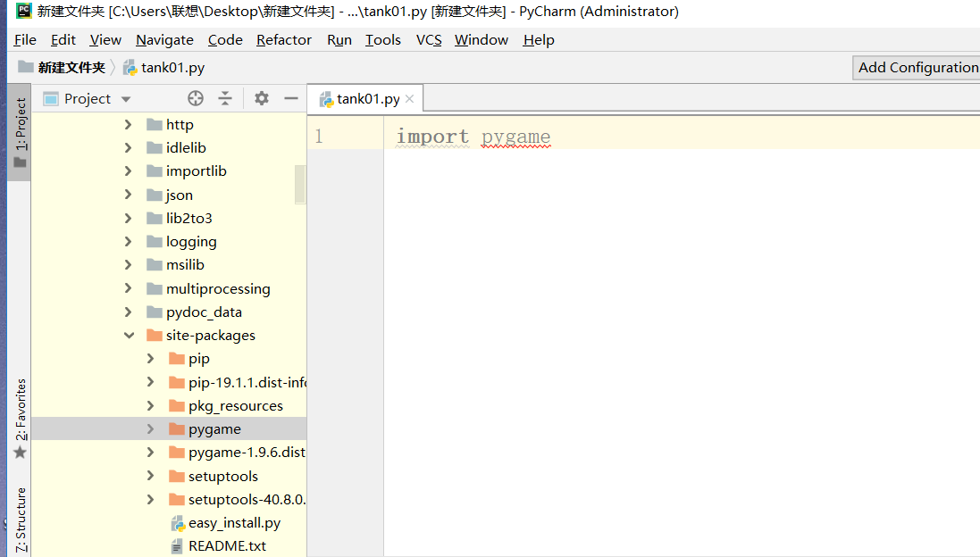Screen dimensions: 980x557
Task: Select easy_install.py in the project tree
Action: (x=234, y=523)
